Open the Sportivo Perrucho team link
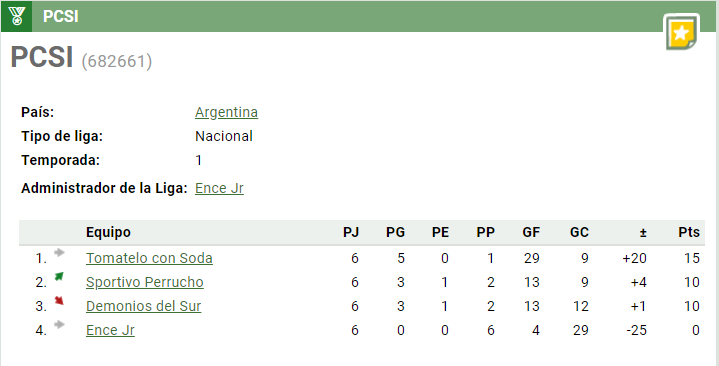Image resolution: width=719 pixels, height=366 pixels. [x=144, y=282]
